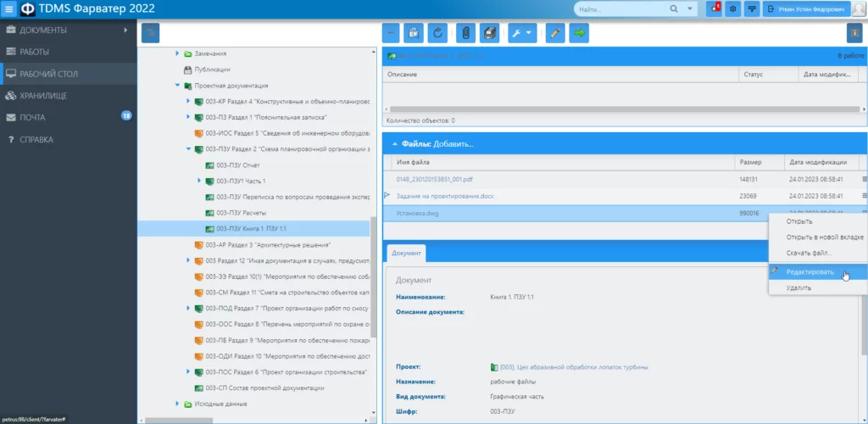
Task: Click the Найти search input field
Action: pyautogui.click(x=619, y=8)
